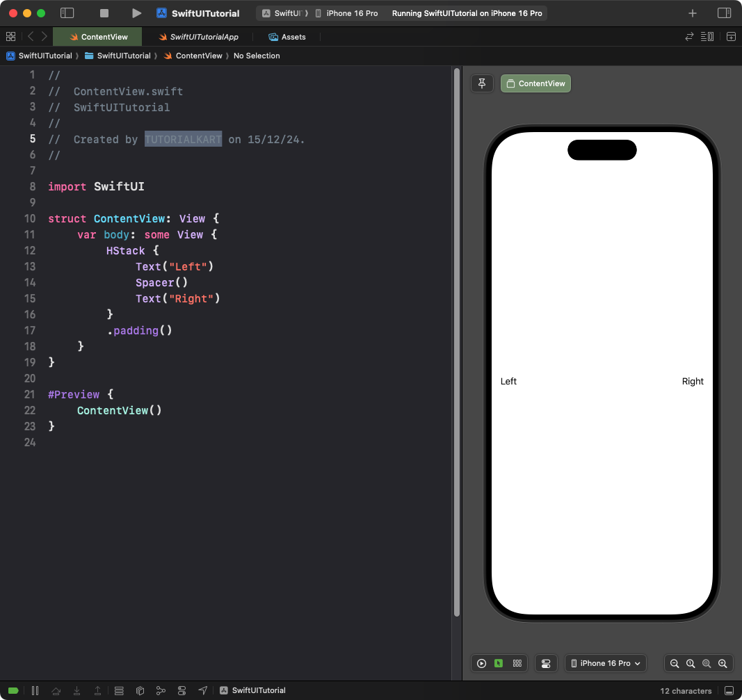Pause app execution in the debug bar
742x700 pixels.
pos(35,690)
